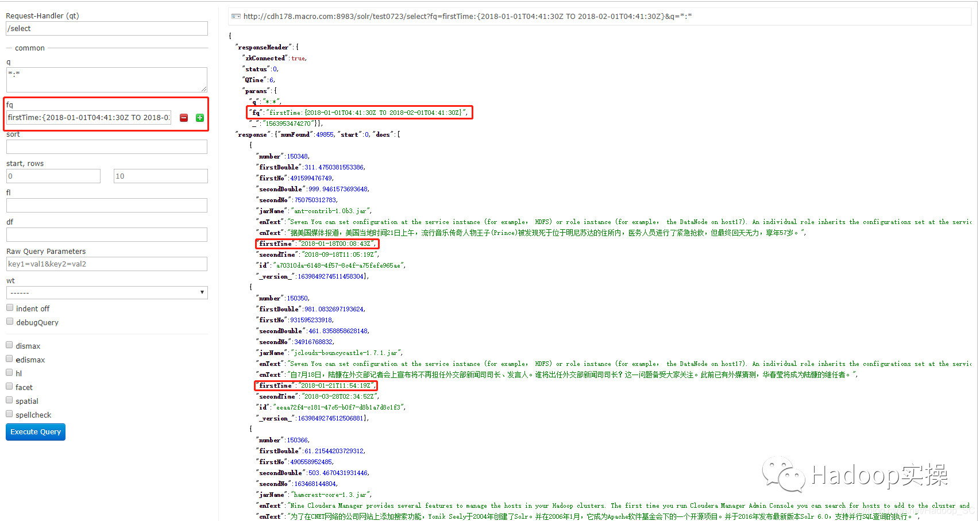Click the QTime value in responseHeader
Viewport: 980px width, 521px height.
pyautogui.click(x=272, y=80)
